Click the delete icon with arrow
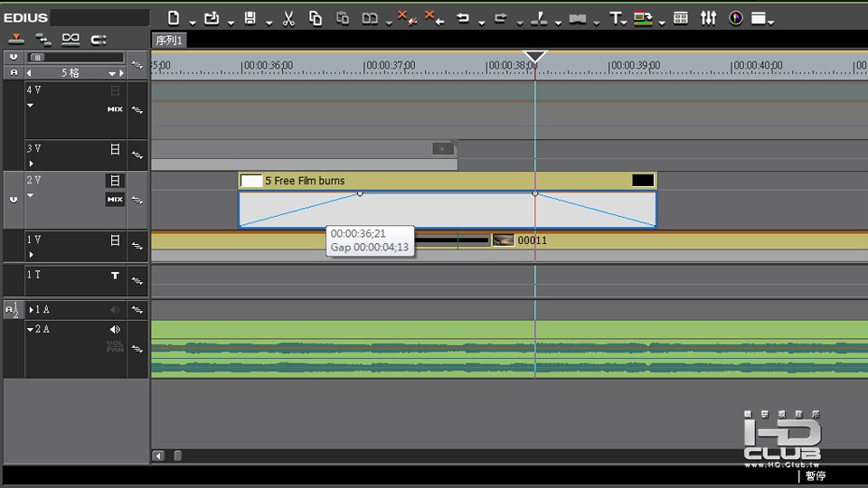The height and width of the screenshot is (488, 868). (x=435, y=18)
